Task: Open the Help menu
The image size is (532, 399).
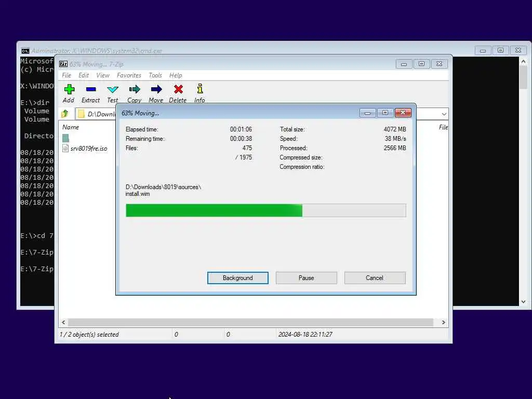Action: [176, 75]
